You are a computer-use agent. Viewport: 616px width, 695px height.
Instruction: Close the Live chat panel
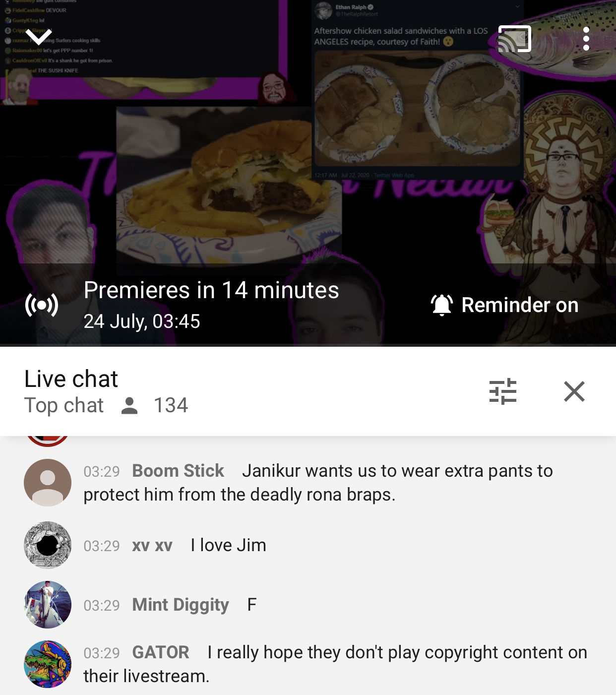574,391
